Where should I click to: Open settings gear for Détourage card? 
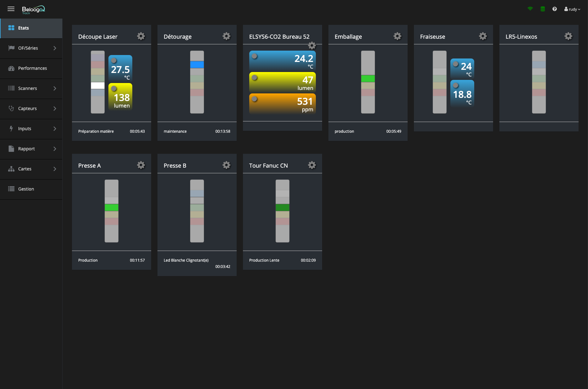point(226,36)
